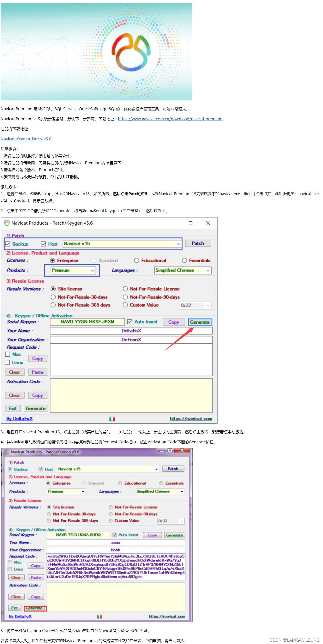The height and width of the screenshot is (644, 323).
Task: Click Navicat icon in first keygen title bar
Action: (x=7, y=223)
